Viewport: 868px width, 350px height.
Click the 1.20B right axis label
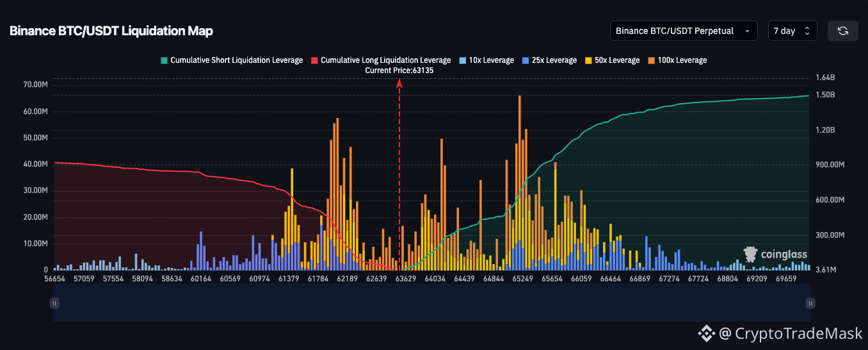(x=826, y=130)
